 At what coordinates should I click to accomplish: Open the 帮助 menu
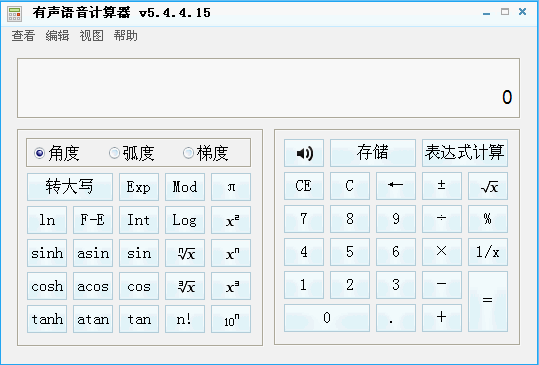click(125, 36)
